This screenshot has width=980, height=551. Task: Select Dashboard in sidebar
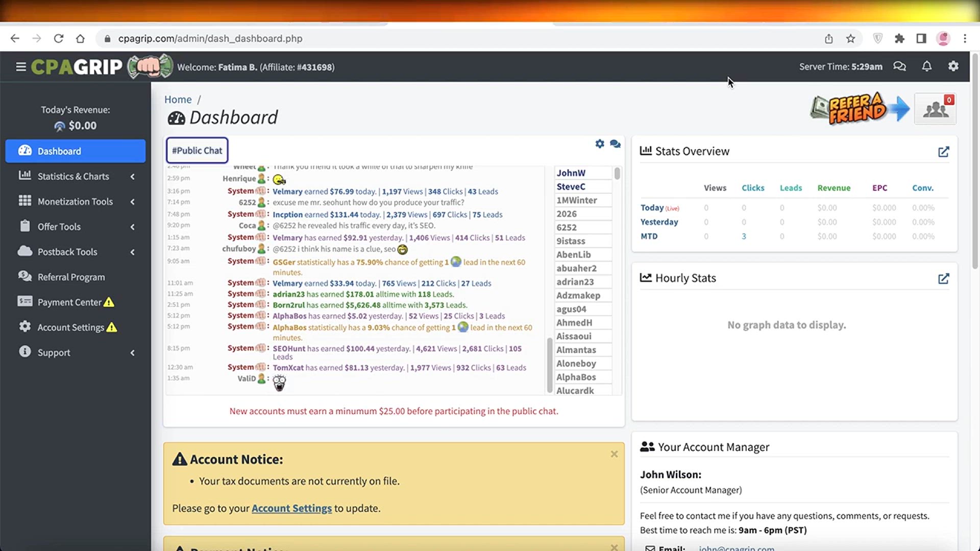point(76,151)
